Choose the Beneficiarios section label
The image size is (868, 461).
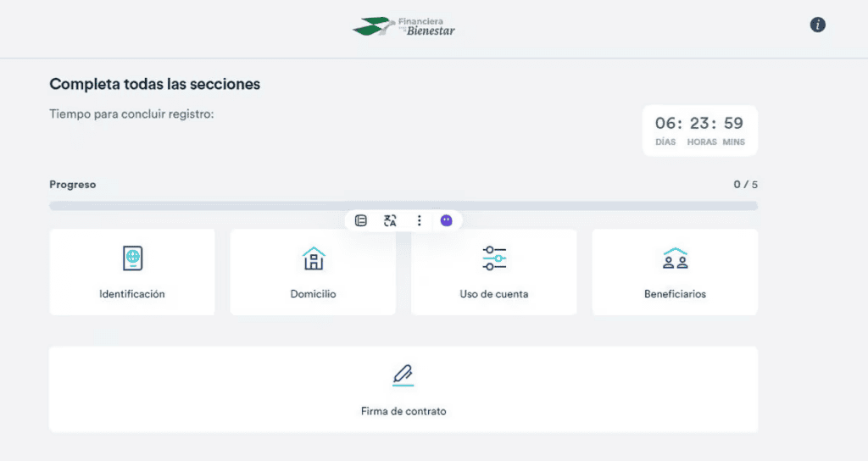point(675,294)
